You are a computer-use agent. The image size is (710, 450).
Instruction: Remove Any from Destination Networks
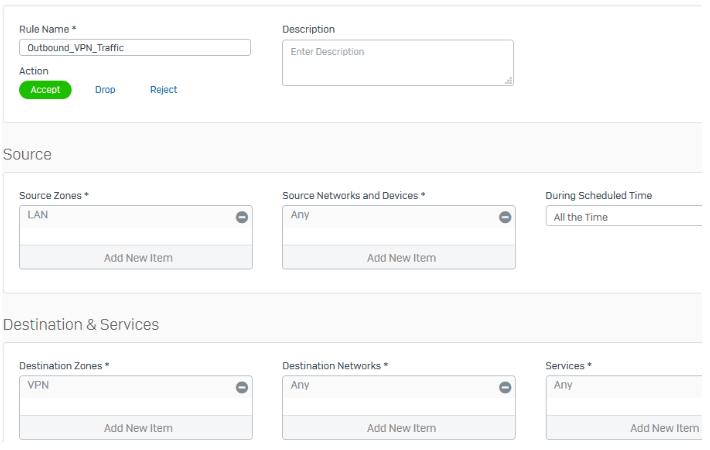tap(505, 387)
